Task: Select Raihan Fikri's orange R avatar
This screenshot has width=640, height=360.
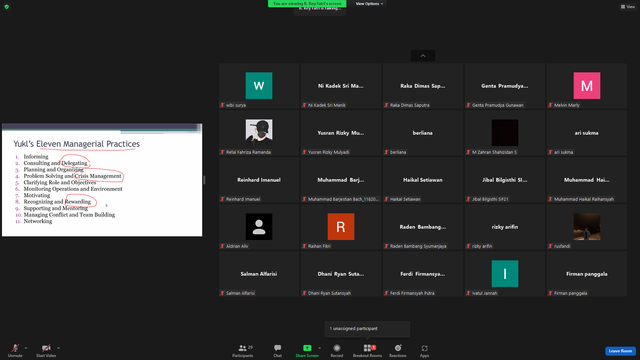Action: coord(341,227)
